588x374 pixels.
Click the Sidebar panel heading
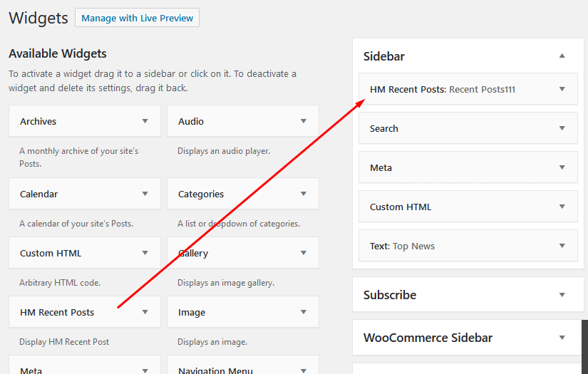coord(384,56)
